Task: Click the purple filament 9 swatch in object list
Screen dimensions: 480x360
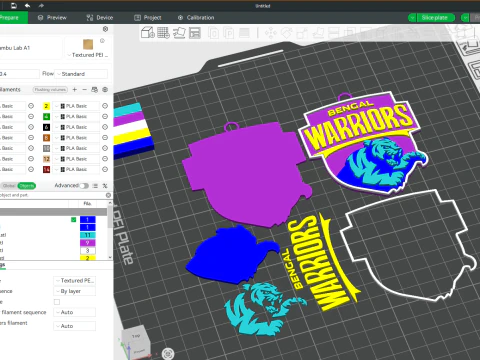Action: (88, 243)
